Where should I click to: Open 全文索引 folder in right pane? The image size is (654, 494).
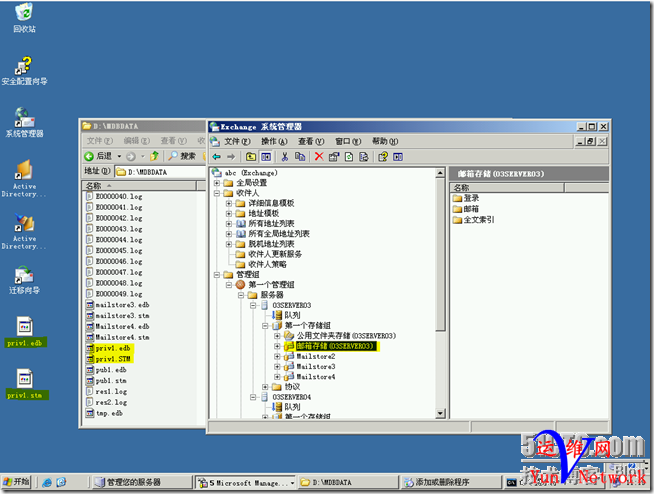click(474, 219)
